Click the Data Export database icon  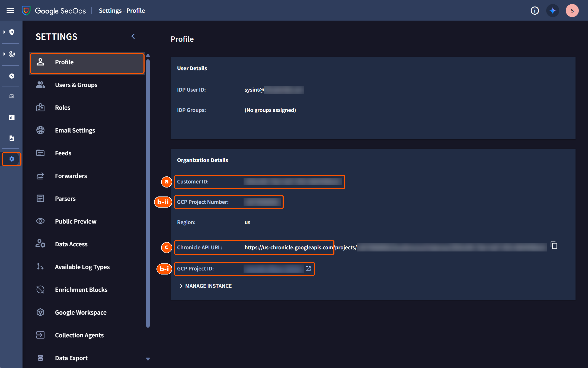[x=40, y=358]
